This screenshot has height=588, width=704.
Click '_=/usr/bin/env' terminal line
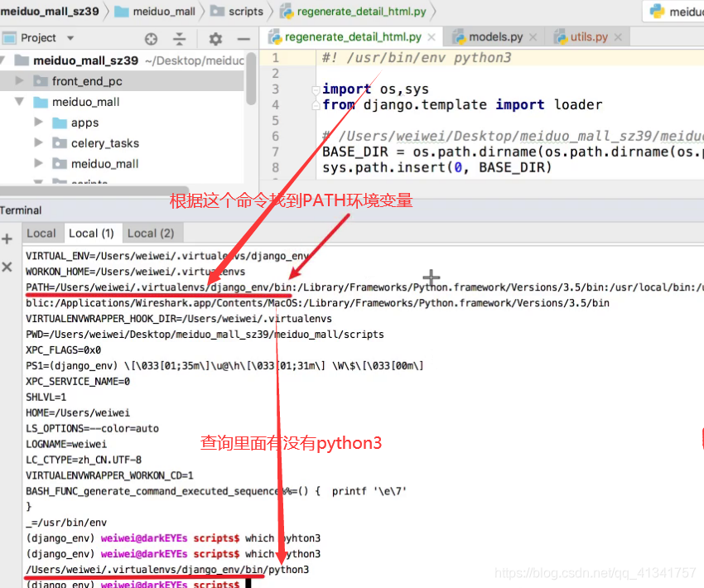click(x=66, y=523)
